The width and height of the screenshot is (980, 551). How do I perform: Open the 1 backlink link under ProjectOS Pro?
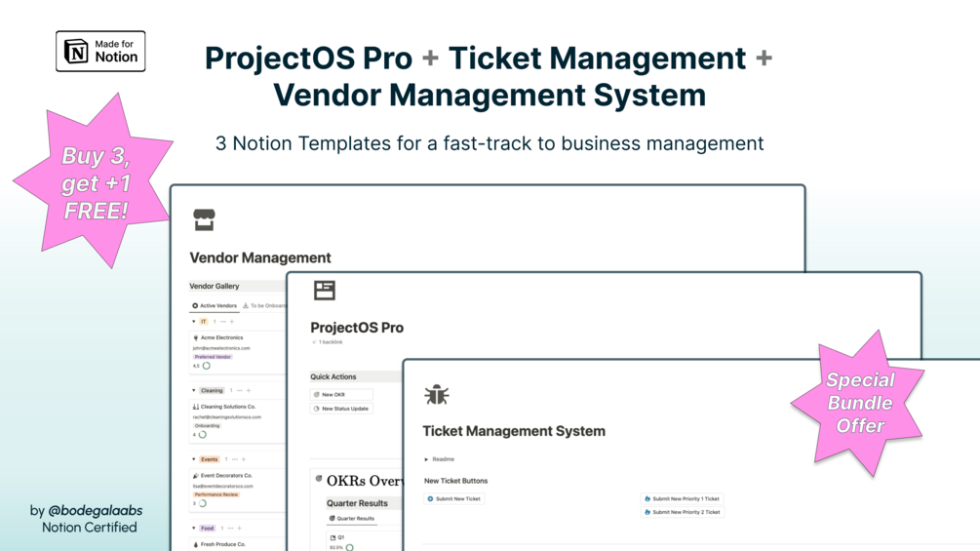(327, 342)
